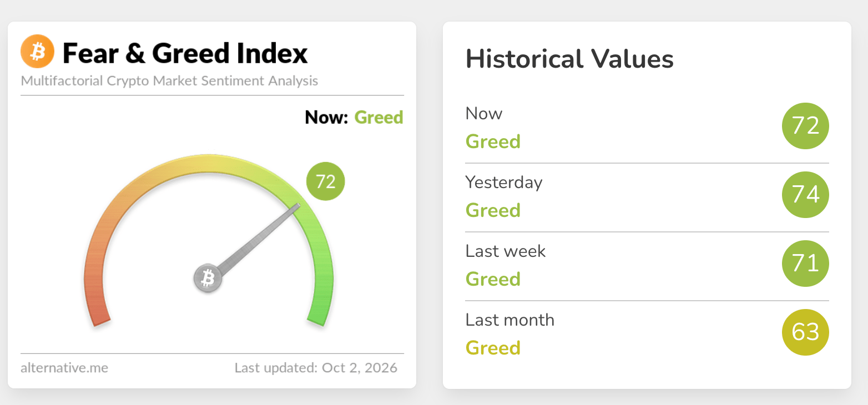The width and height of the screenshot is (868, 405).
Task: Click the Fear & Greed Index title
Action: click(x=185, y=53)
